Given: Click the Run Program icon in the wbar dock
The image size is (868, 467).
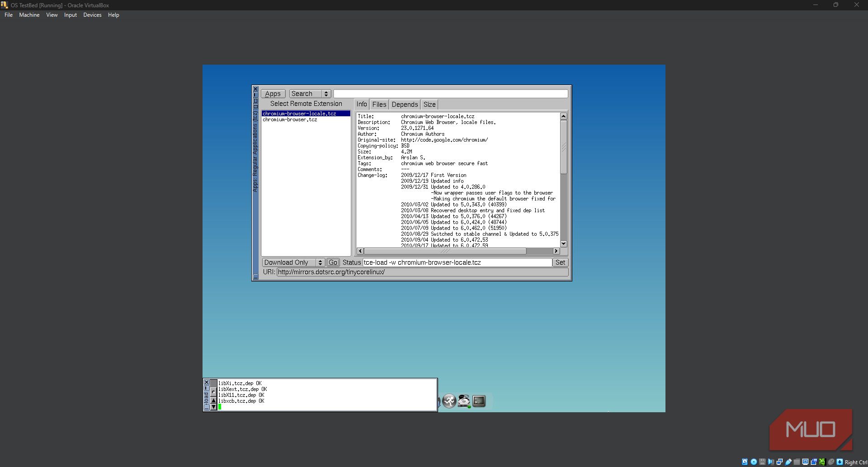Looking at the screenshot, I should click(449, 401).
